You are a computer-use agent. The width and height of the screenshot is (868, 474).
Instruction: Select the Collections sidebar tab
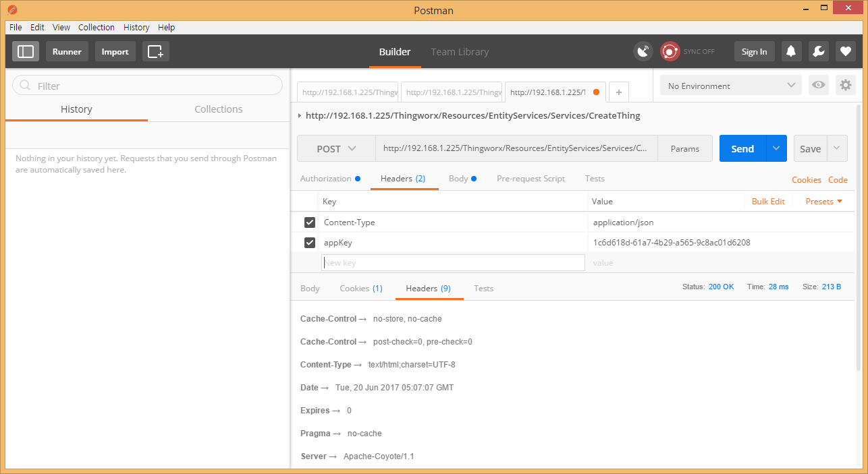[x=219, y=109]
